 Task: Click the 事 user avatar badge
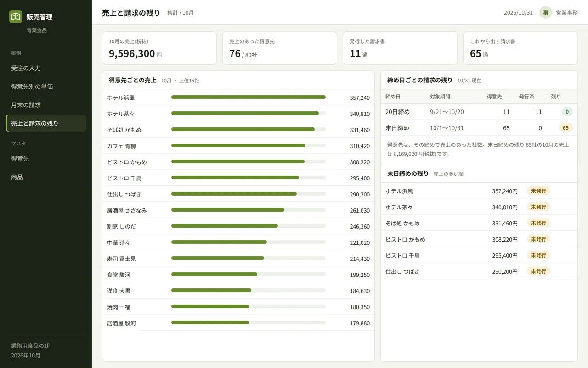(x=546, y=12)
